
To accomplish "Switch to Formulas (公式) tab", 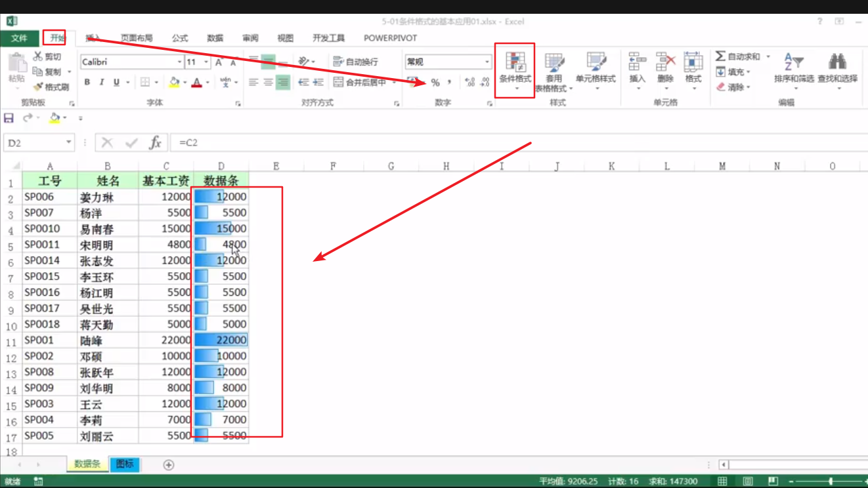I will 180,38.
